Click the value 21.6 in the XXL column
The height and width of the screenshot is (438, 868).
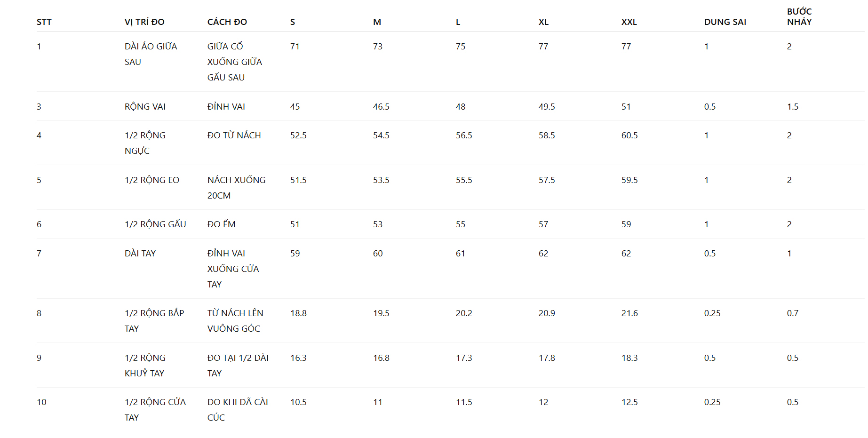pyautogui.click(x=629, y=313)
